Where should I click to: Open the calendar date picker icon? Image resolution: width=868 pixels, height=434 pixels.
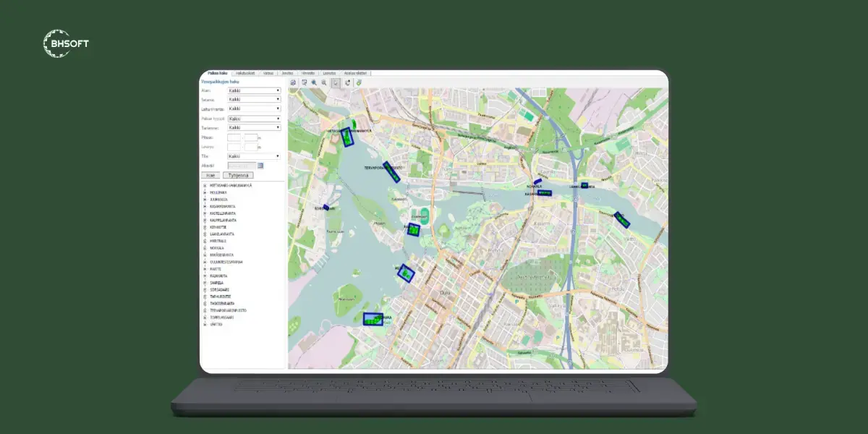(260, 166)
